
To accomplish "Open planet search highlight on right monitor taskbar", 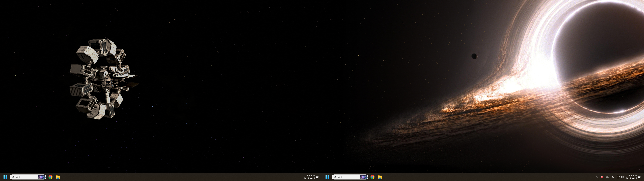I will 363,177.
